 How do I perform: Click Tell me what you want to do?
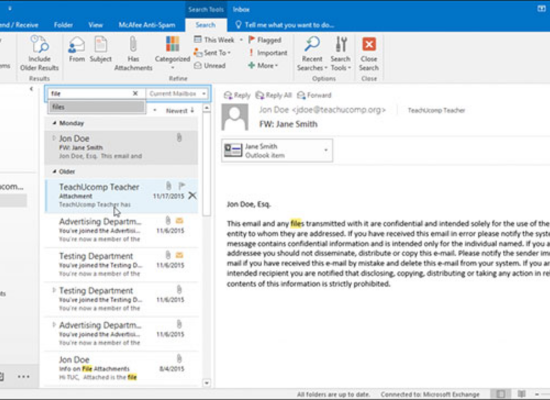(284, 25)
